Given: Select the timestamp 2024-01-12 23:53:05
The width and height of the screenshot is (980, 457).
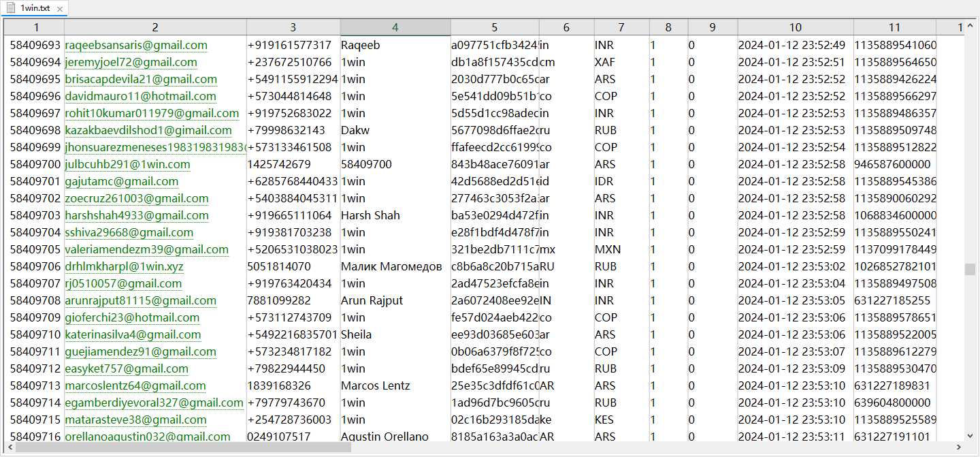Looking at the screenshot, I should (791, 300).
